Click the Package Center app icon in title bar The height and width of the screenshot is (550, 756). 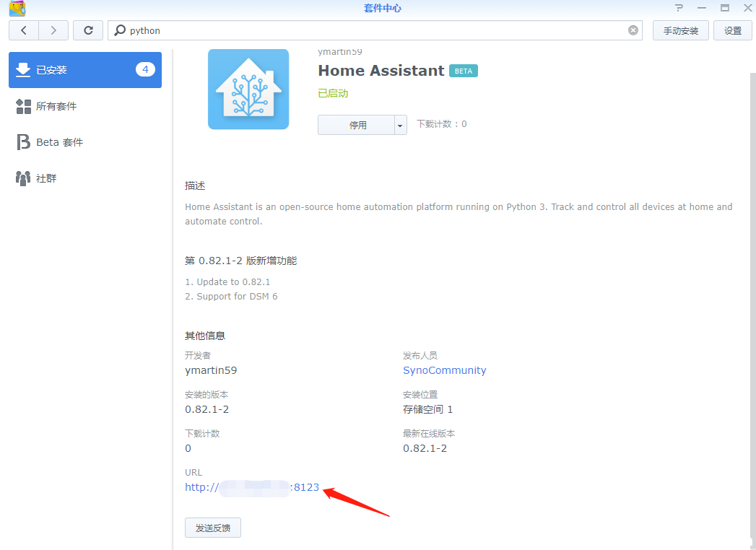point(17,8)
